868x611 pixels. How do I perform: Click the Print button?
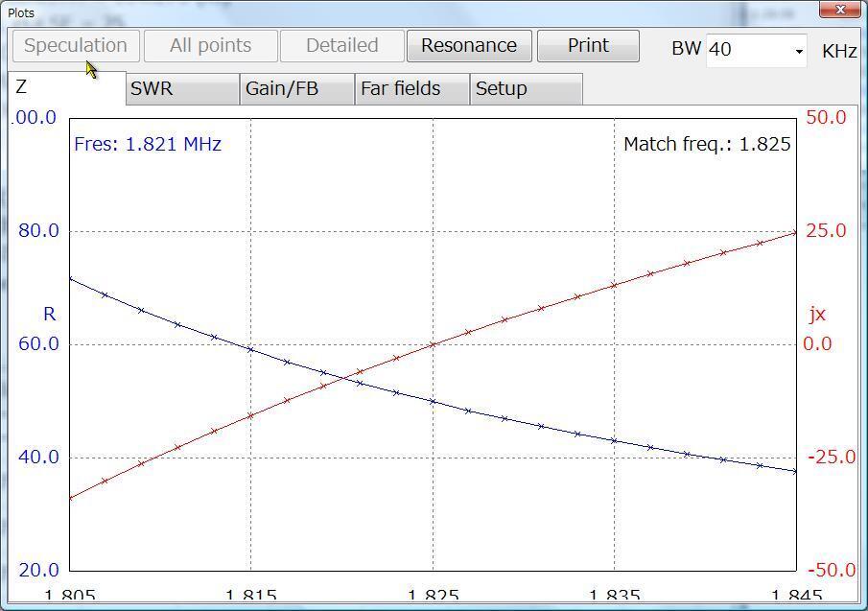(x=588, y=45)
